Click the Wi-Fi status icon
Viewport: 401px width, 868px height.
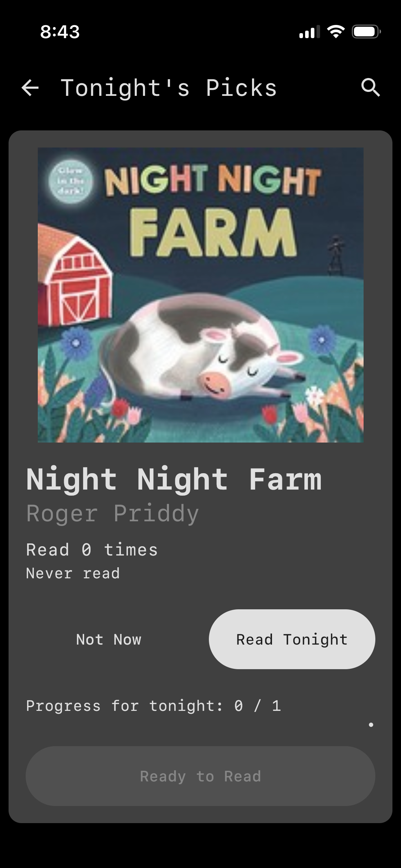(336, 32)
